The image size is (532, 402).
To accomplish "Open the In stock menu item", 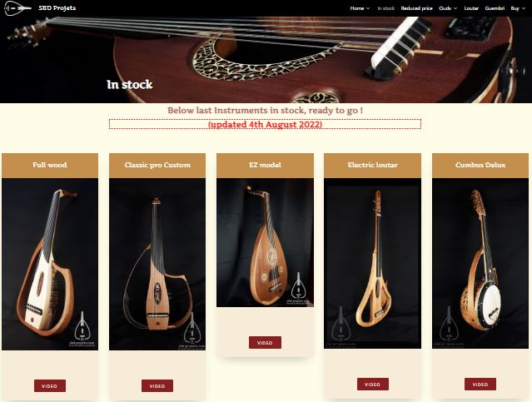I will click(x=386, y=8).
